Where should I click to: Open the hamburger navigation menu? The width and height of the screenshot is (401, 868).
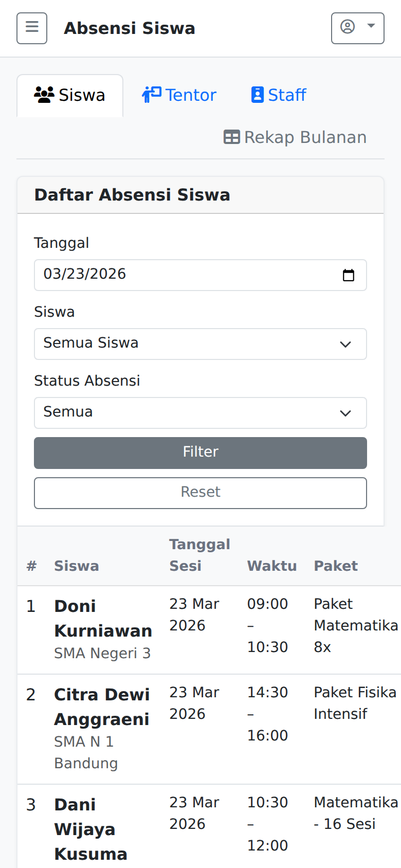[x=31, y=28]
